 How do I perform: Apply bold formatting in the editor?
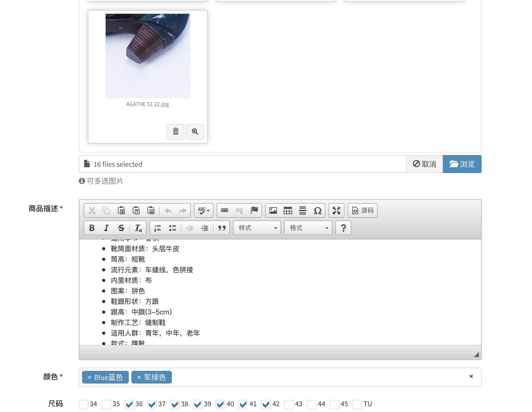(92, 228)
